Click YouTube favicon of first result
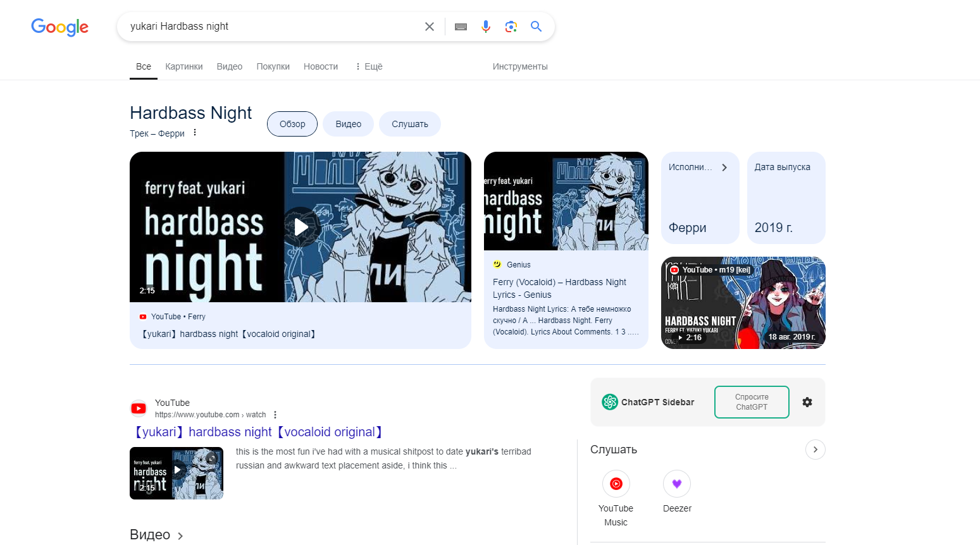The width and height of the screenshot is (980, 545). click(139, 408)
